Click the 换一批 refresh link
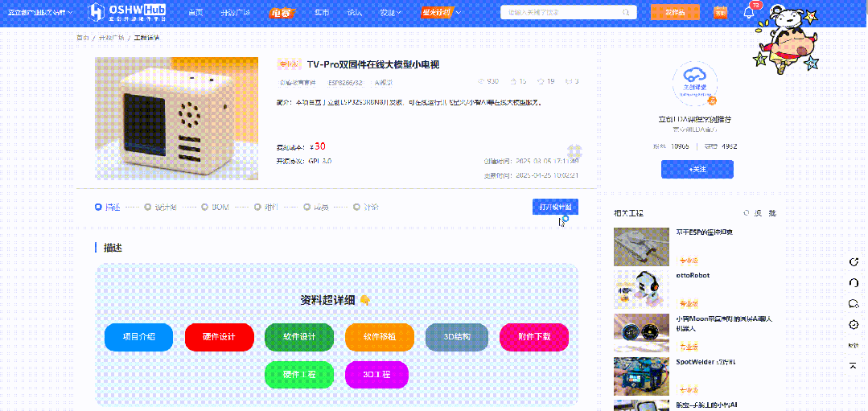868x411 pixels. pos(759,213)
